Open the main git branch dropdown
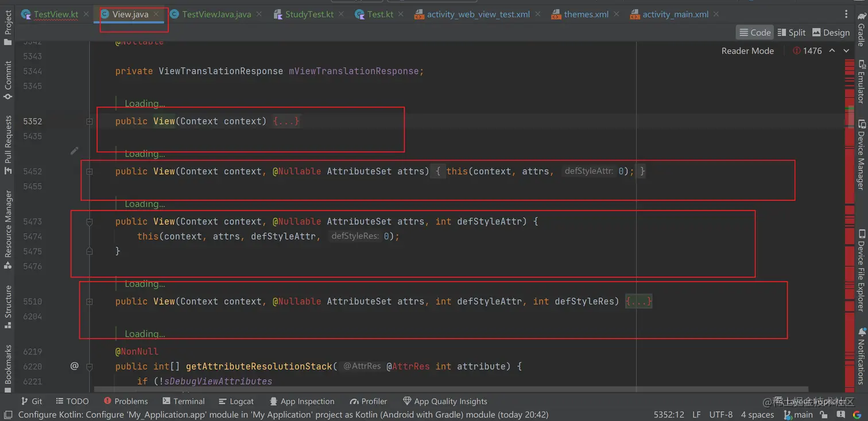Image resolution: width=868 pixels, height=421 pixels. pos(799,414)
